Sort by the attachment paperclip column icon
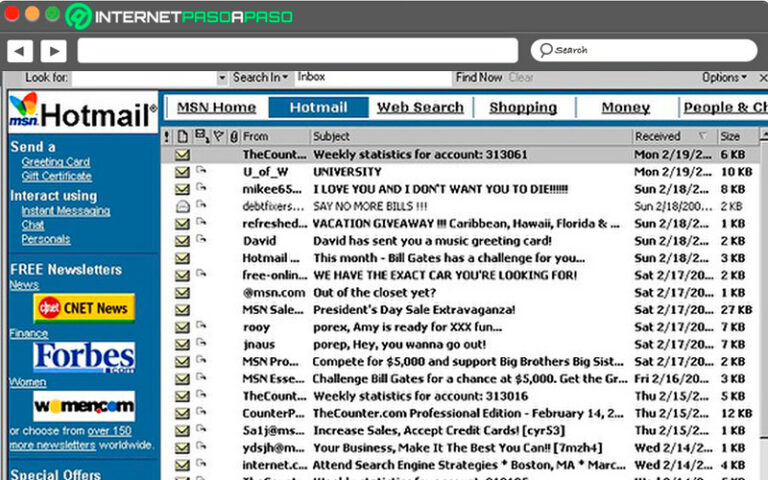The height and width of the screenshot is (480, 768). pos(233,136)
